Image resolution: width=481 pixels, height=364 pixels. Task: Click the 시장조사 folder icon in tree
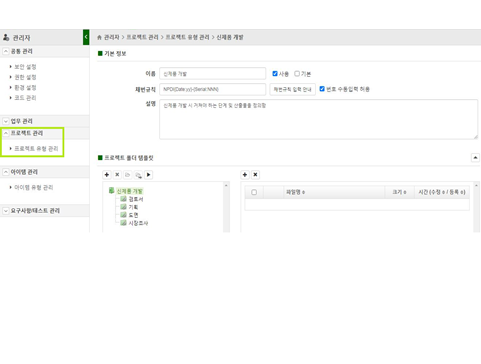click(x=123, y=223)
